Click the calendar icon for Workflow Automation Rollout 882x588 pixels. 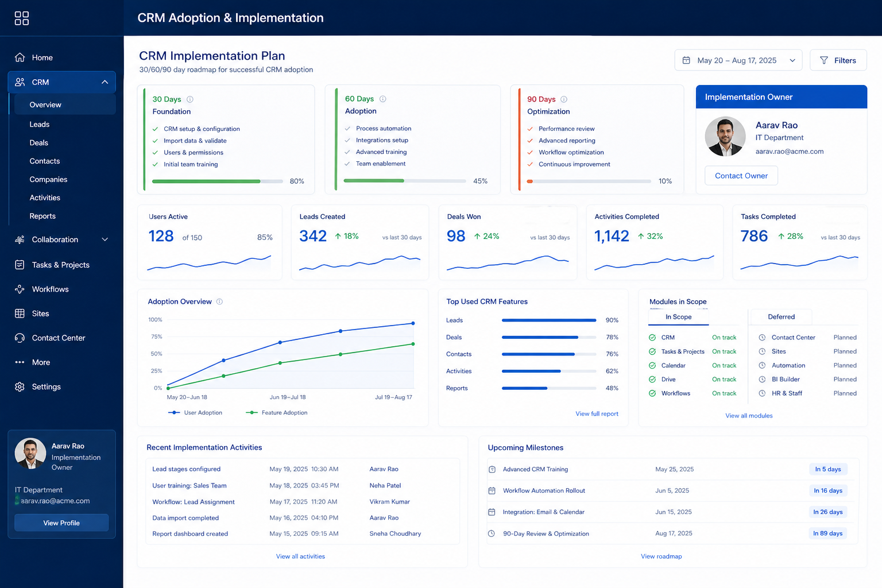click(492, 490)
